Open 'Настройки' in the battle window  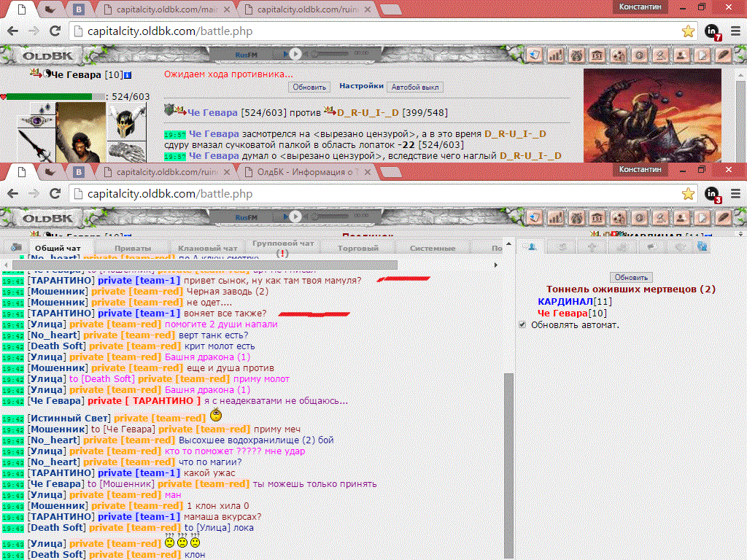click(x=361, y=86)
